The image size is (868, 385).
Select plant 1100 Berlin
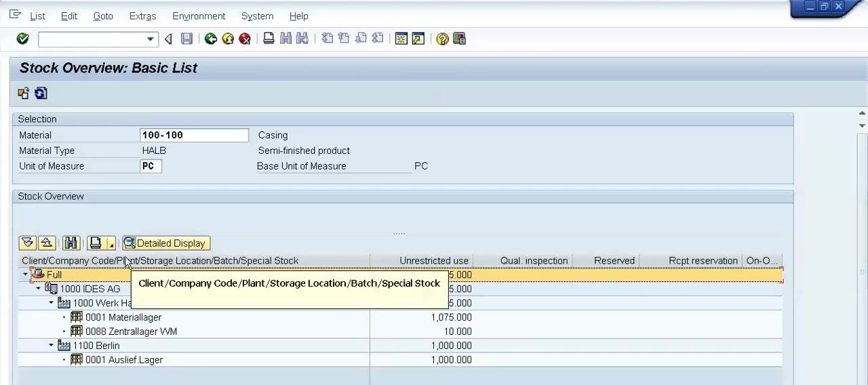tap(96, 346)
